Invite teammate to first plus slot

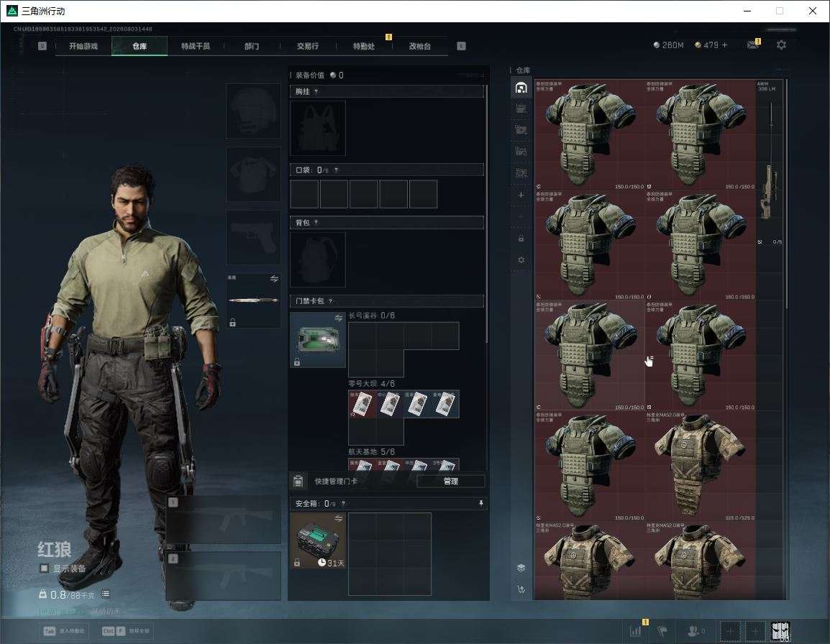(x=729, y=631)
